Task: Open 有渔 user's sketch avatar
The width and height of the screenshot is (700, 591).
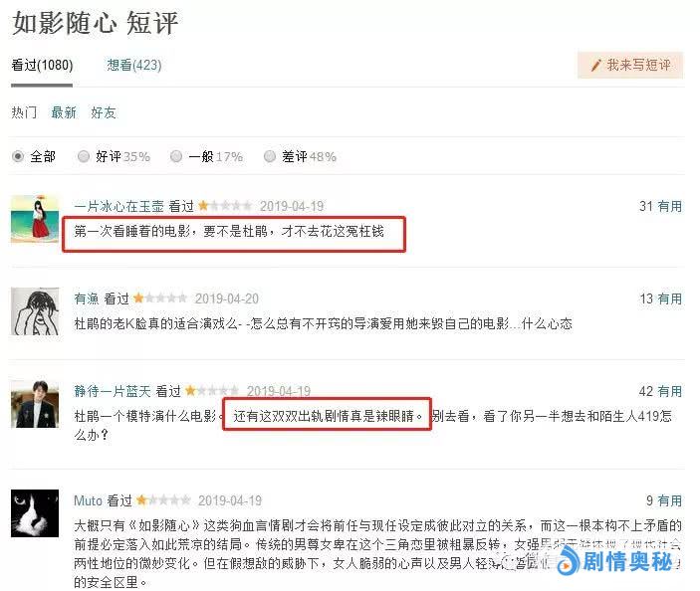Action: (x=35, y=311)
